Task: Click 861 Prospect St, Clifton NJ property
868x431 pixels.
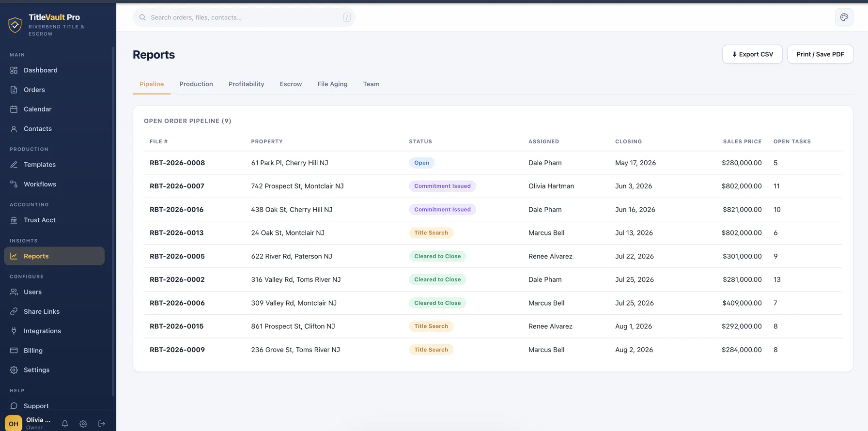Action: [293, 326]
